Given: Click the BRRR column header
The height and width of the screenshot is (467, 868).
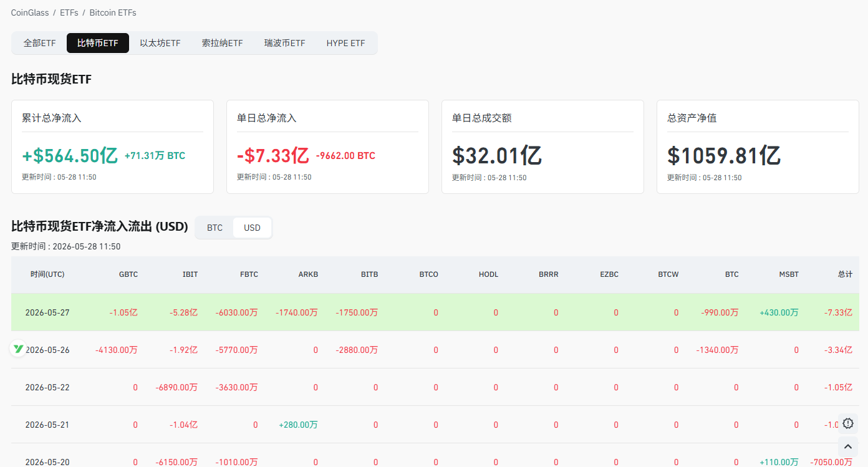Looking at the screenshot, I should pyautogui.click(x=549, y=274).
